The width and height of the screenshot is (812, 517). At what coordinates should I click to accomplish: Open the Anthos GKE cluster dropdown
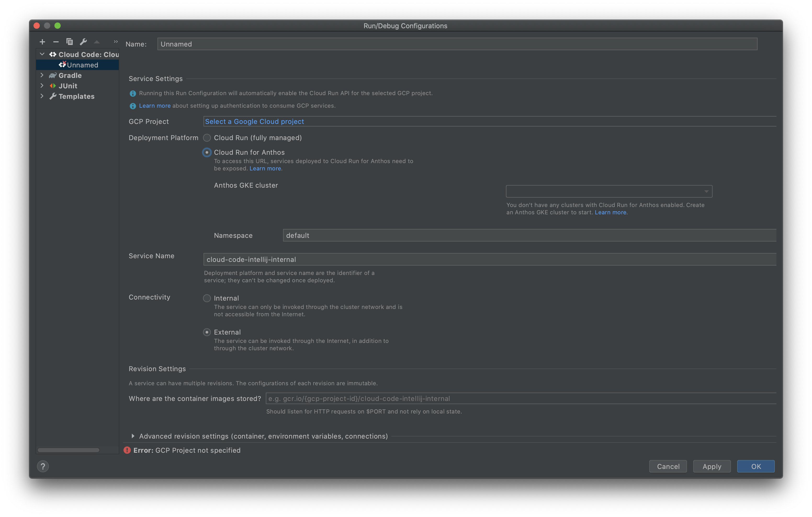(x=706, y=191)
